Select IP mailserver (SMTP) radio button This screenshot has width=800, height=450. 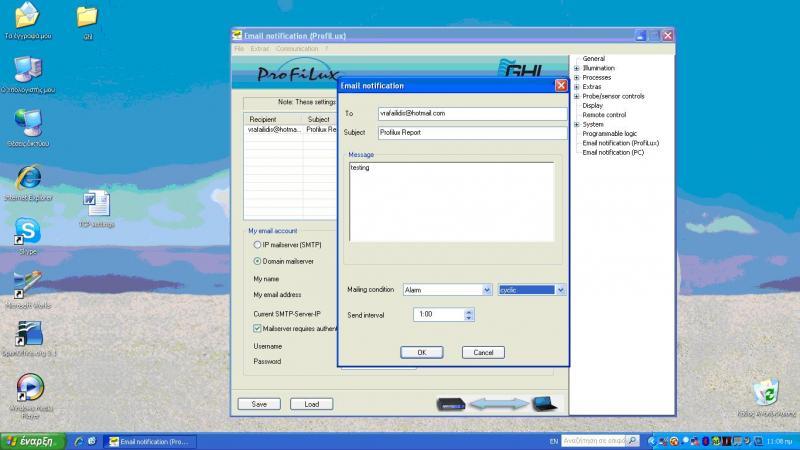coord(257,245)
